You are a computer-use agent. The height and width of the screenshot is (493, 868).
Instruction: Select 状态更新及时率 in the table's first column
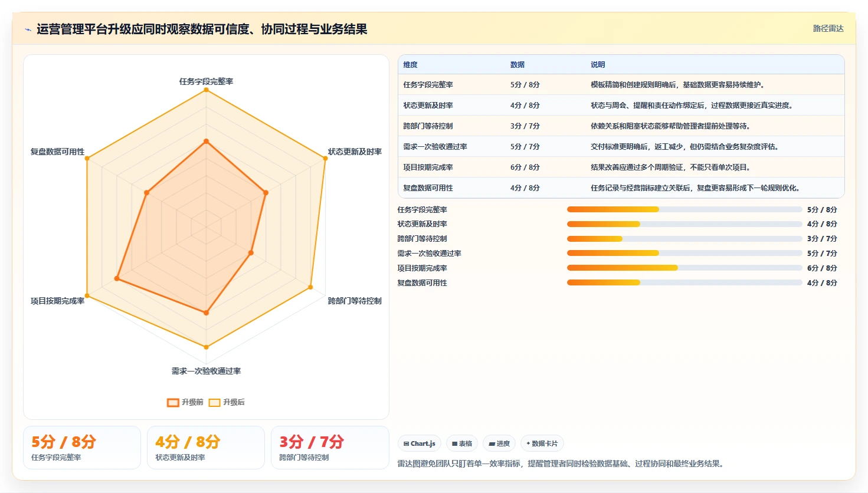point(428,106)
